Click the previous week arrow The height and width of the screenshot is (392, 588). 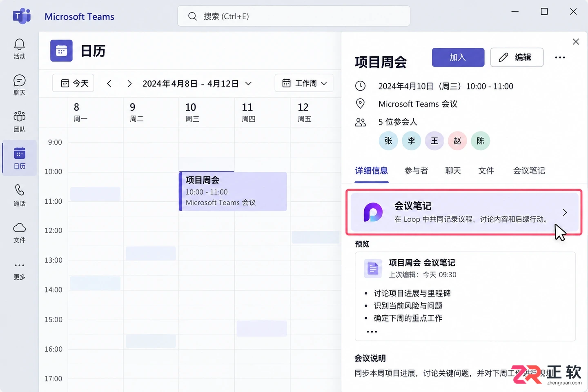pyautogui.click(x=109, y=83)
